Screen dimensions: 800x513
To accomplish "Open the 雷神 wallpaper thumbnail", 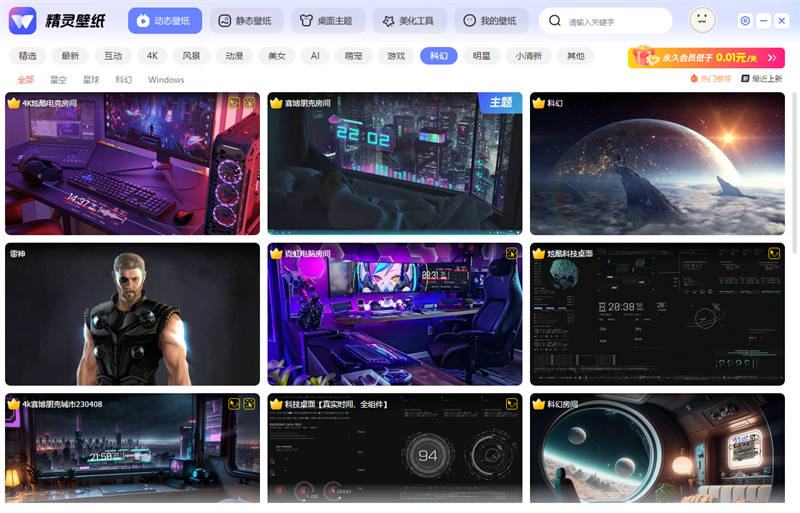I will [132, 314].
